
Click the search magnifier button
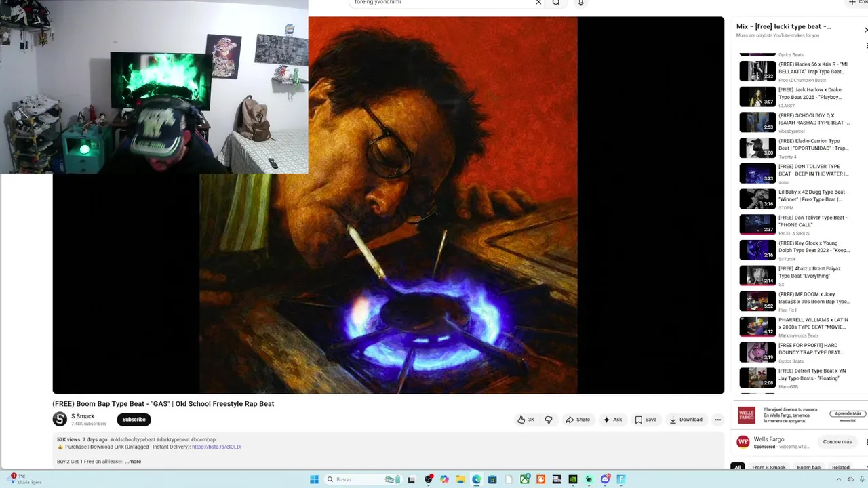(556, 3)
